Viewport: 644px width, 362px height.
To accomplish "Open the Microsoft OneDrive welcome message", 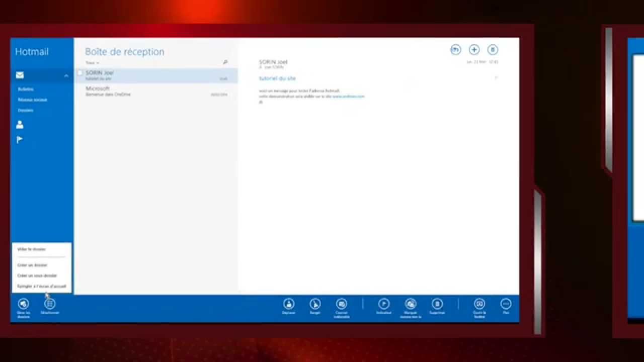I will (x=156, y=91).
